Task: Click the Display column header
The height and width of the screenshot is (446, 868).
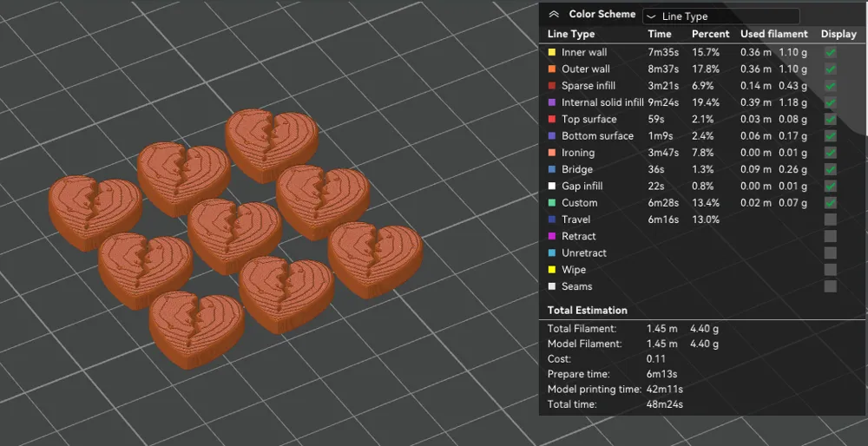Action: pos(838,34)
